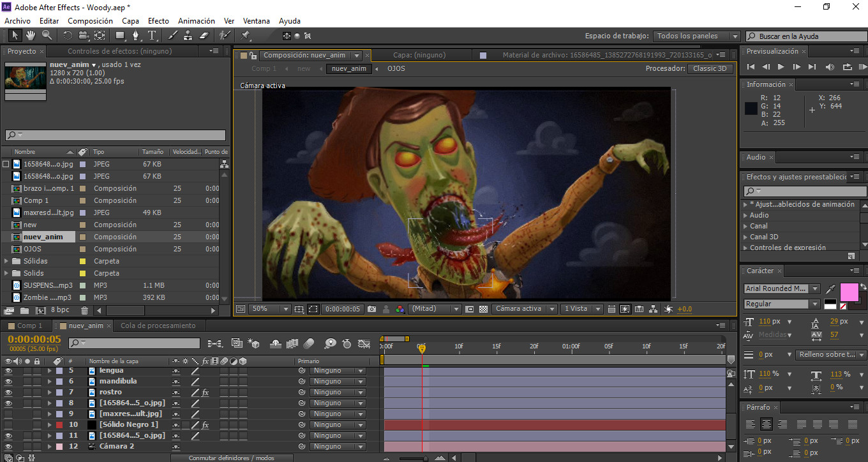The height and width of the screenshot is (462, 868).
Task: Select the Roto Brush tool
Action: tap(224, 35)
